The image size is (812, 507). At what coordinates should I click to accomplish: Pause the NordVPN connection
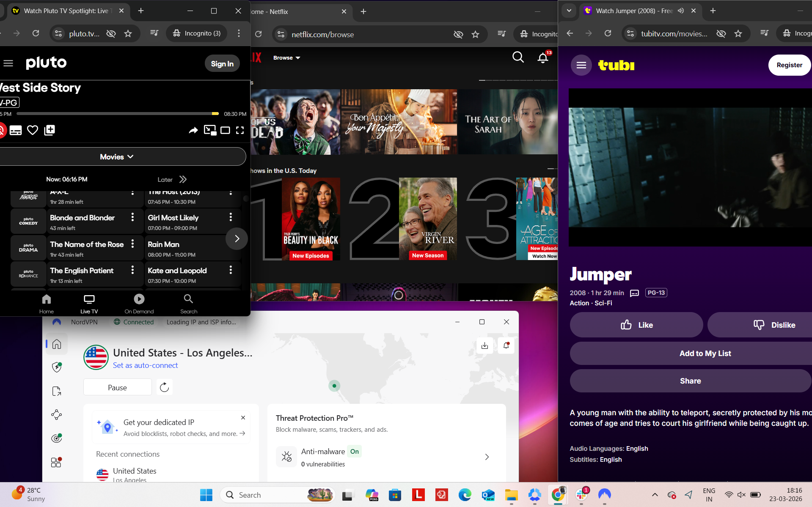click(x=117, y=387)
